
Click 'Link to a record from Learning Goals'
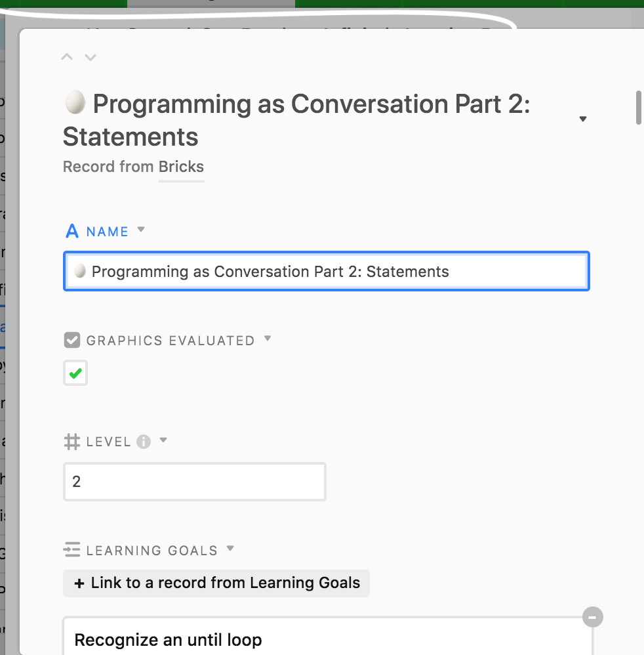(x=216, y=583)
